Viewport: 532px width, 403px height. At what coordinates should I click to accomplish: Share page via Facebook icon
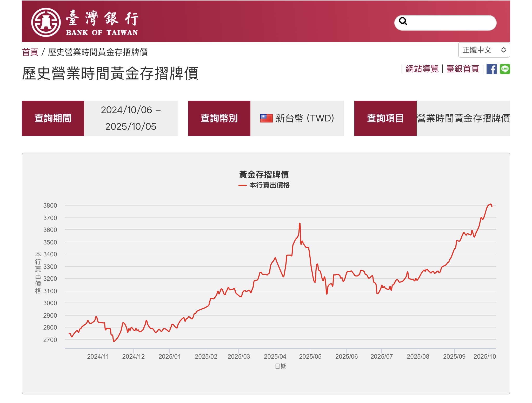(x=491, y=69)
